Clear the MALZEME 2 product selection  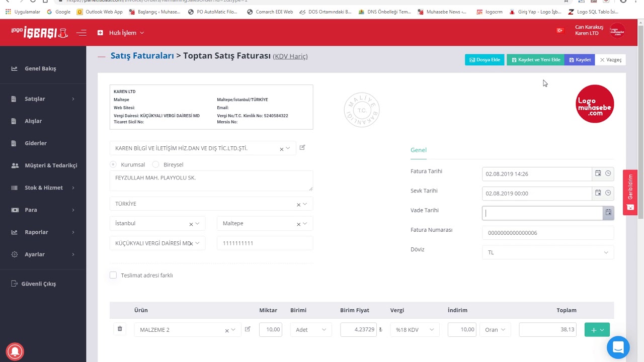click(226, 331)
